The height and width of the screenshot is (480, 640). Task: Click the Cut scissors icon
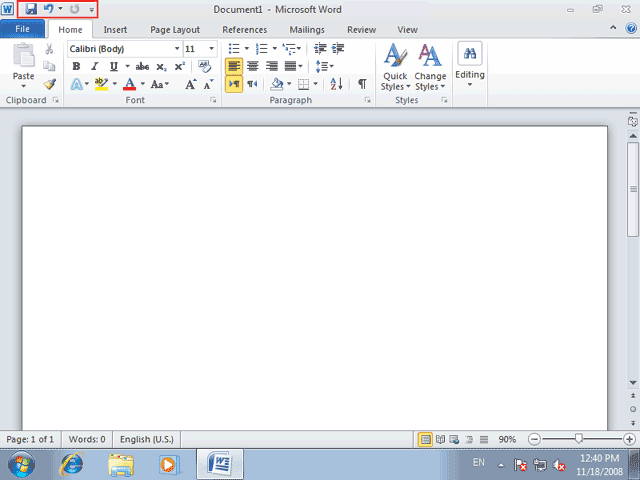click(x=49, y=49)
